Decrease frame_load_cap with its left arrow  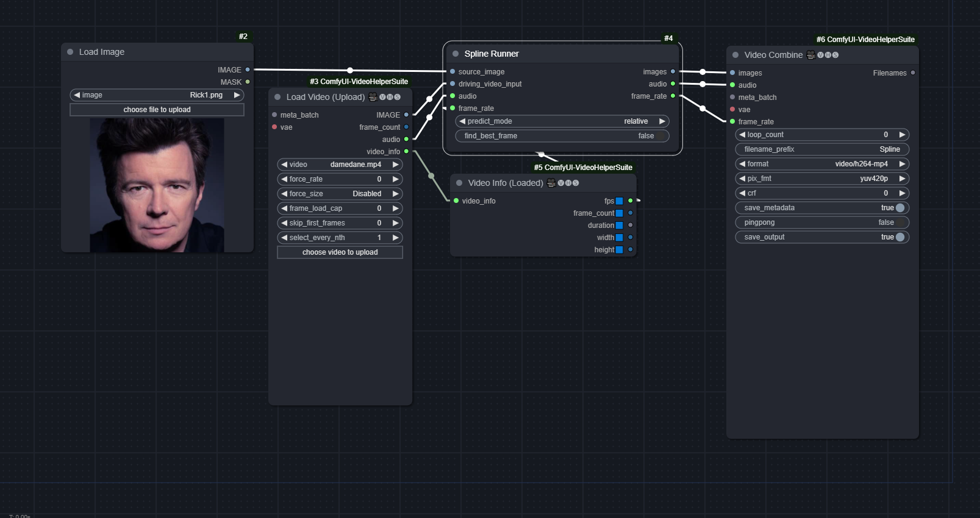(284, 208)
